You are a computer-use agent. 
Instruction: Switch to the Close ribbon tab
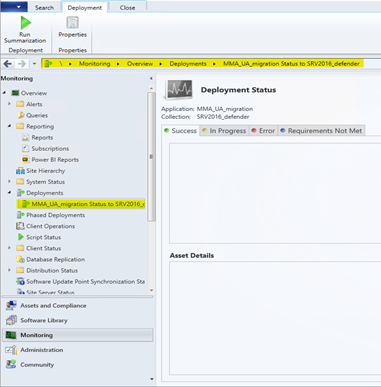[127, 7]
